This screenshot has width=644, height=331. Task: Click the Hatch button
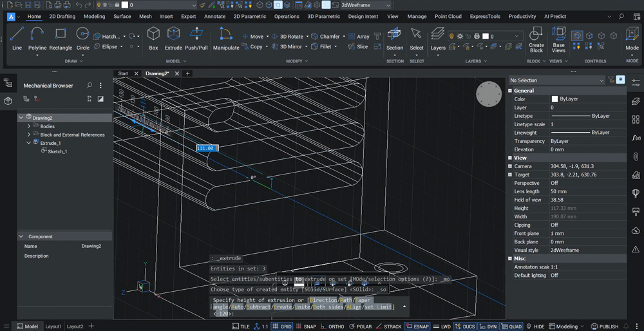[108, 37]
